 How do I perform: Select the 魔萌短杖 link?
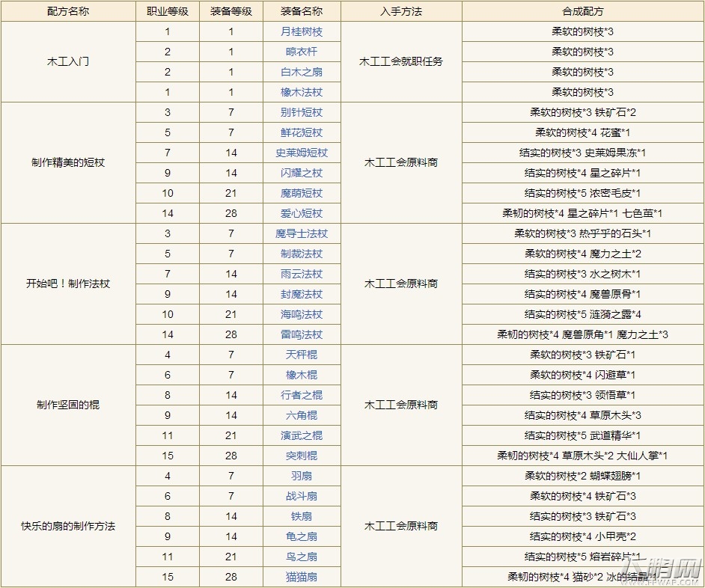pyautogui.click(x=302, y=194)
